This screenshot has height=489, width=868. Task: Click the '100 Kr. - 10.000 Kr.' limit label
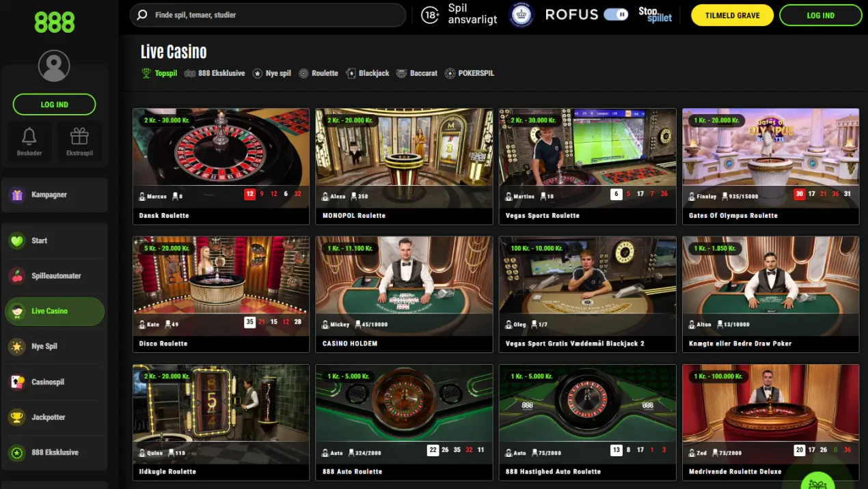pyautogui.click(x=535, y=248)
